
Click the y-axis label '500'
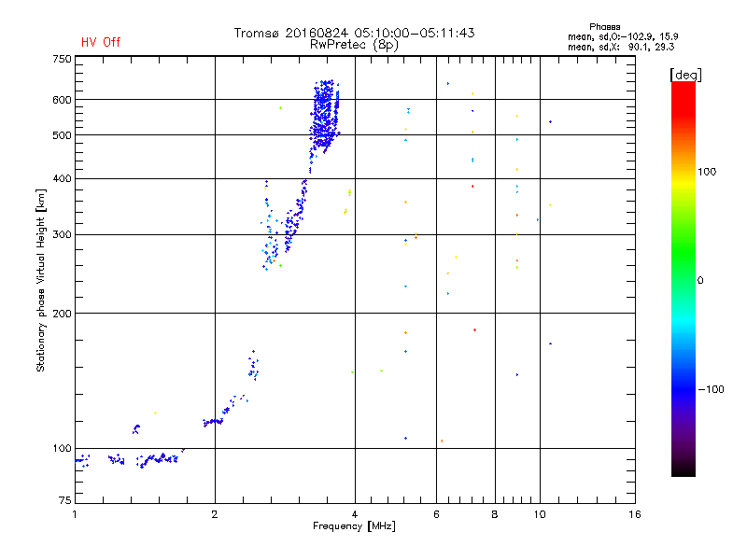click(62, 135)
